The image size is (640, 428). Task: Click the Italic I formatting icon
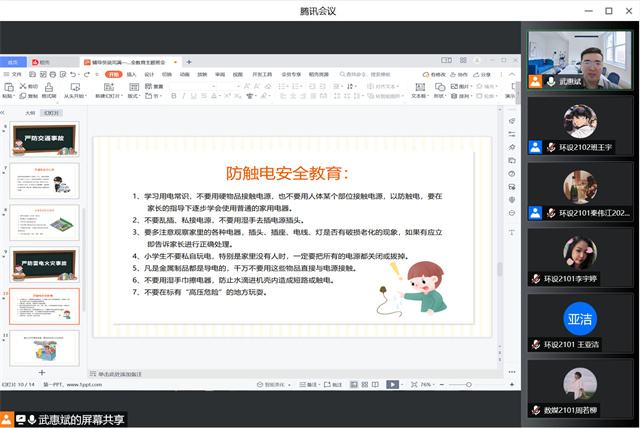tap(184, 96)
